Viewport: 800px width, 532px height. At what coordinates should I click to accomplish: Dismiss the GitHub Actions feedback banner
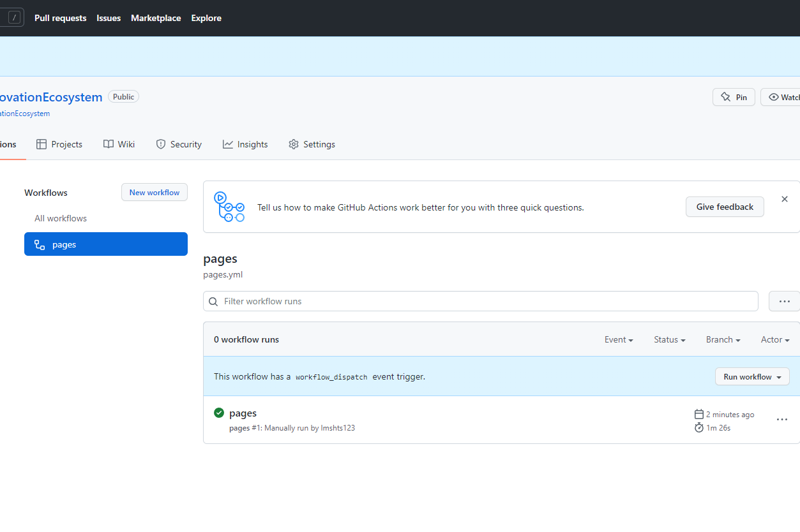785,198
